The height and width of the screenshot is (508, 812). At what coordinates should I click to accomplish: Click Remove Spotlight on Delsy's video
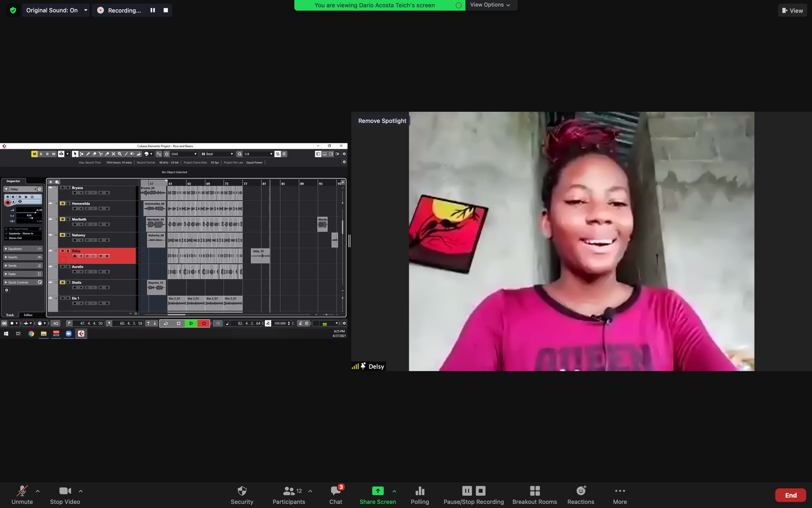coord(382,121)
